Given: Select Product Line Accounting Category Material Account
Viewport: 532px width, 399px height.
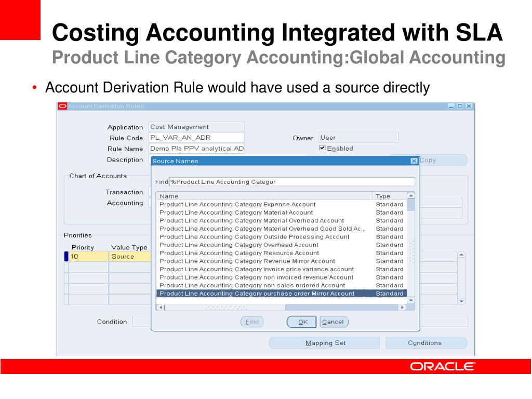Looking at the screenshot, I should [x=281, y=212].
